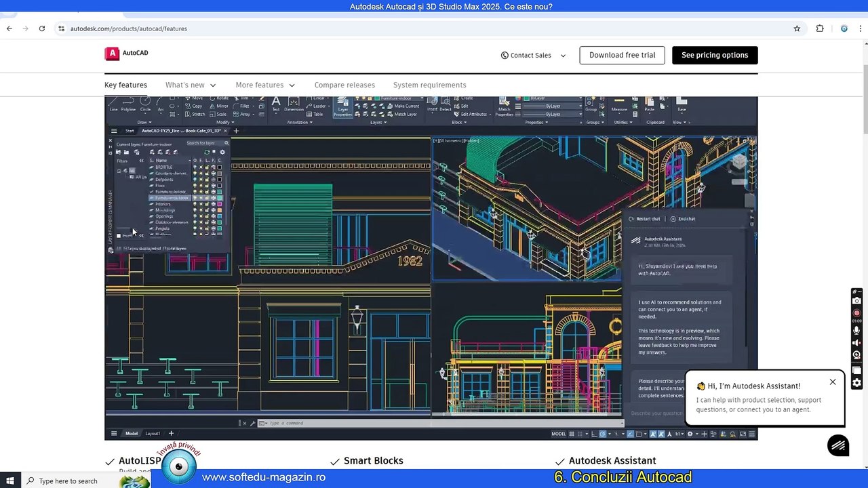
Task: Close the Autodesk Assistant greeting popup
Action: [833, 382]
